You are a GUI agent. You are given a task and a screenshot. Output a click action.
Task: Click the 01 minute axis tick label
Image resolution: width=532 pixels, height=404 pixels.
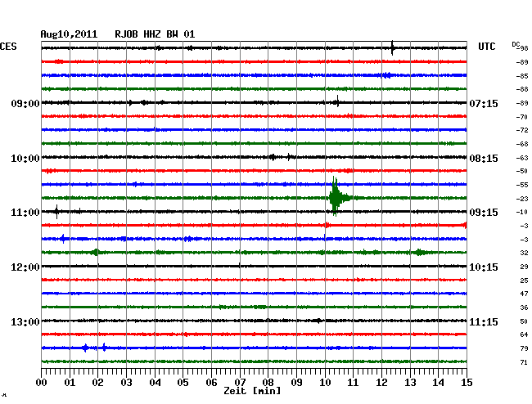pos(70,382)
